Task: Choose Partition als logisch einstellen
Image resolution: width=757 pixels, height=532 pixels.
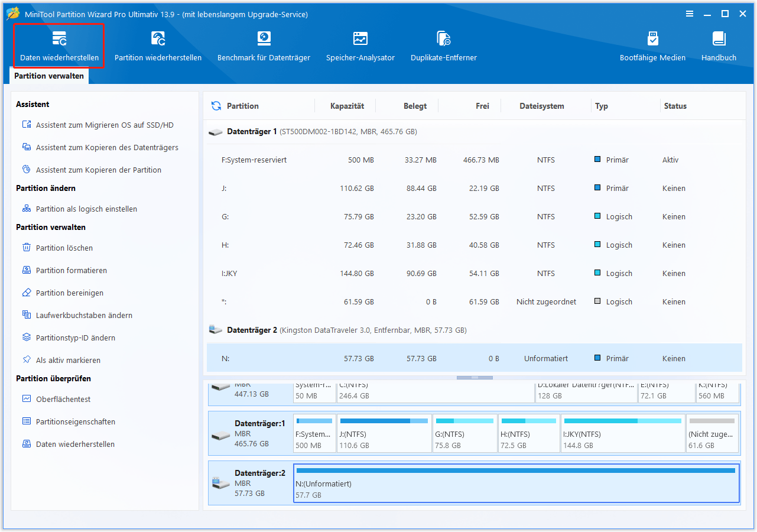Action: pyautogui.click(x=79, y=209)
